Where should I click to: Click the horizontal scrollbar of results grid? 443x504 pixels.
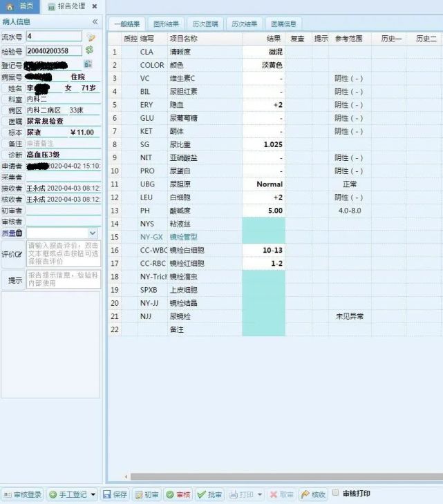point(286,476)
